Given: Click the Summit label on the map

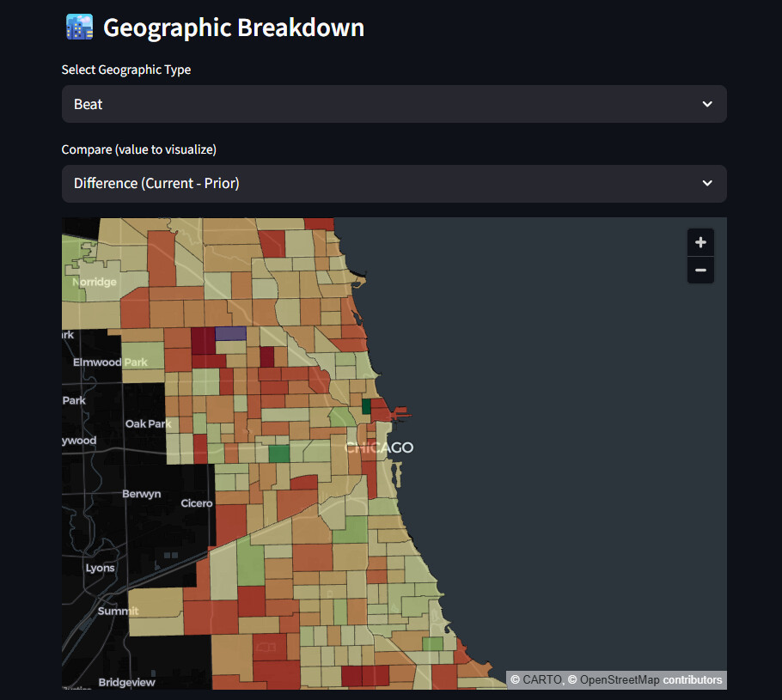Looking at the screenshot, I should point(119,611).
